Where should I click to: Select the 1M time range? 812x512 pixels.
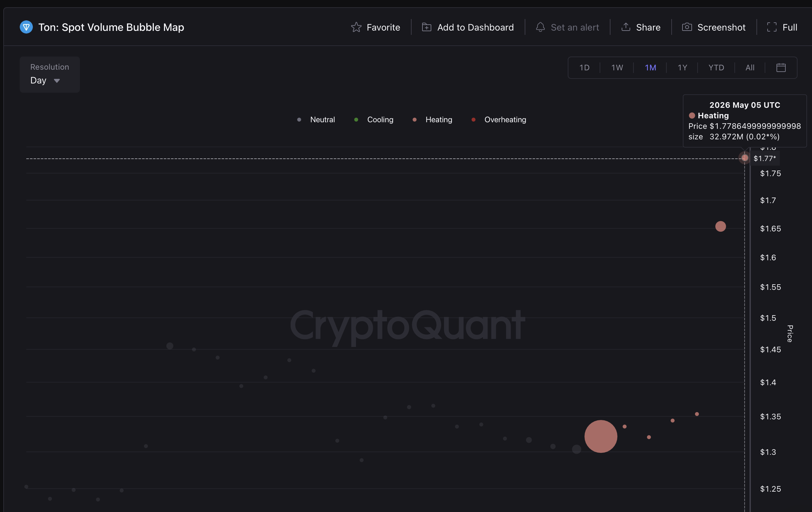[x=651, y=67]
